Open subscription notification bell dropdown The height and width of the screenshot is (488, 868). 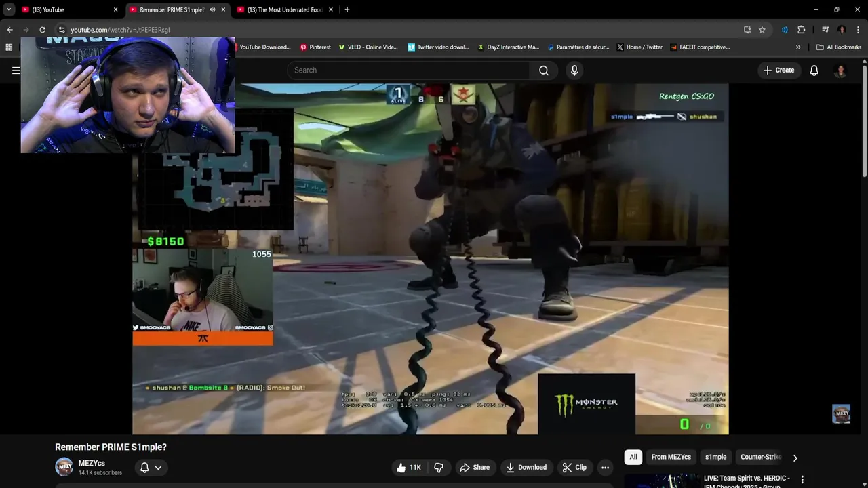pyautogui.click(x=151, y=468)
